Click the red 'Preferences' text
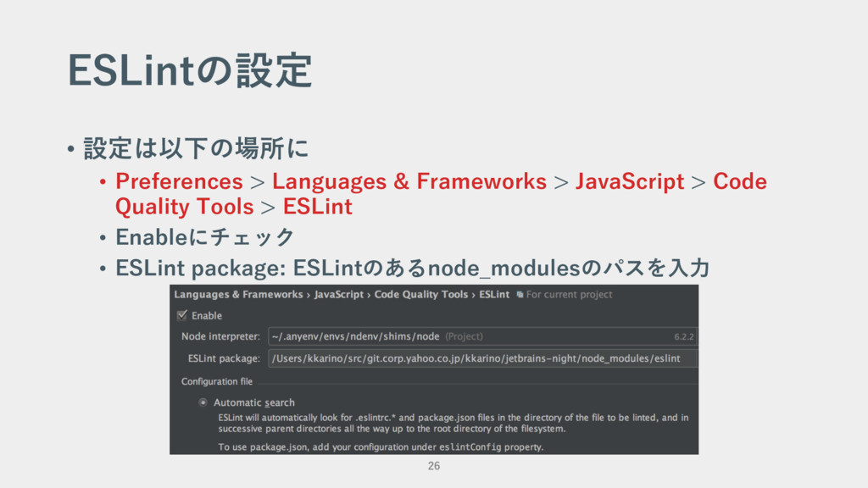Screen dimensions: 868x488 (179, 181)
